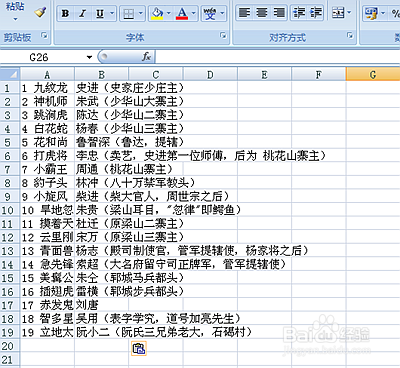This screenshot has height=368, width=400.
Task: Select column D header
Action: pos(210,74)
